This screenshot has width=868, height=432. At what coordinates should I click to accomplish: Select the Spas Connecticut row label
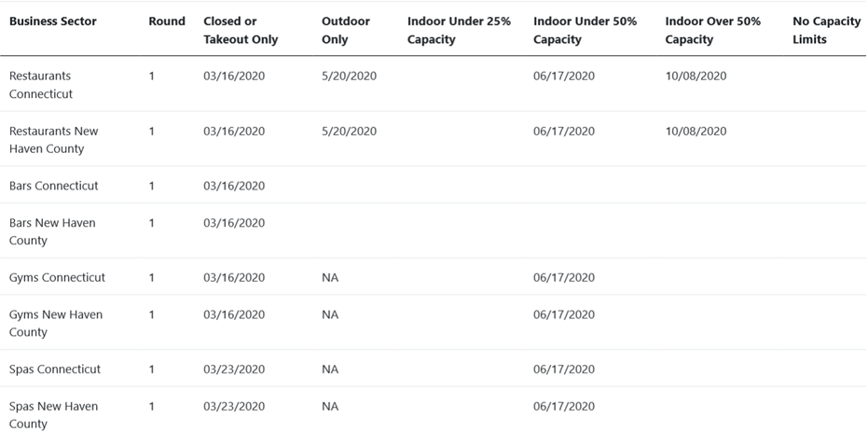55,369
